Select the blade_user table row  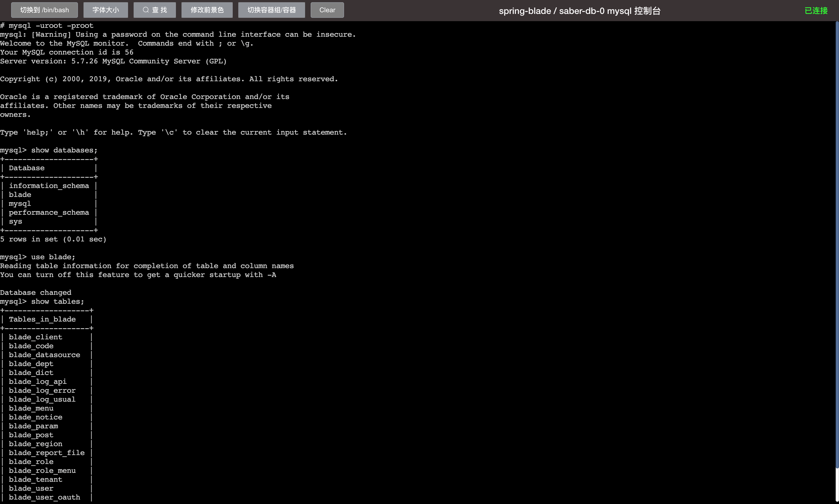click(46, 488)
